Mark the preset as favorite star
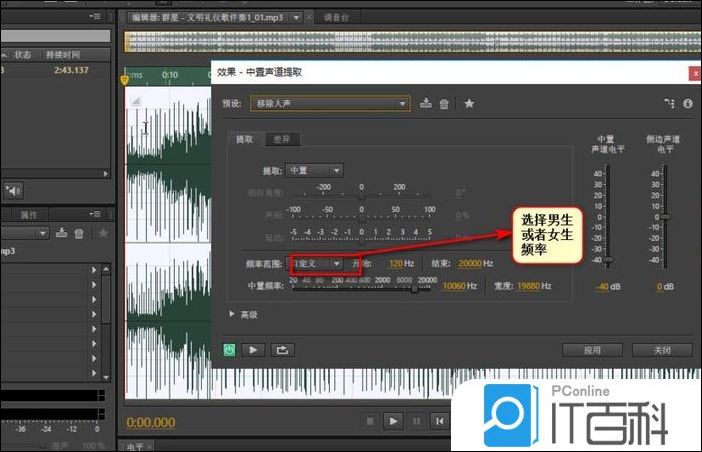The width and height of the screenshot is (702, 452). (x=468, y=103)
